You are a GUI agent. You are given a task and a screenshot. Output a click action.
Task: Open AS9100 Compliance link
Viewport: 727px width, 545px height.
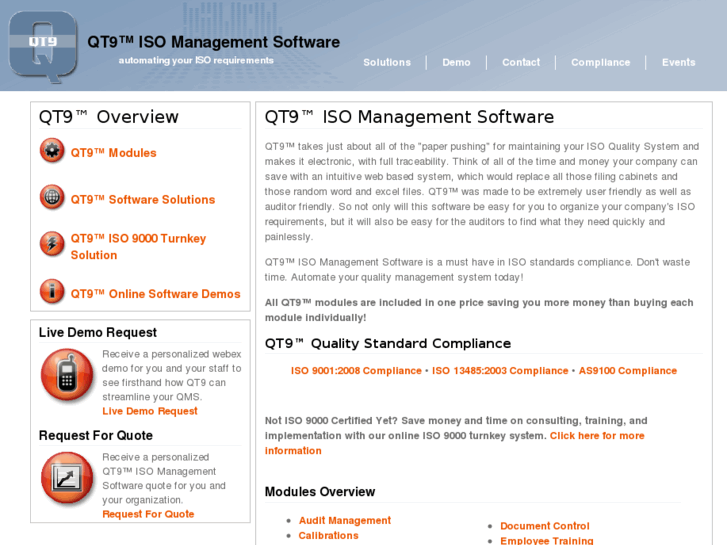coord(628,371)
